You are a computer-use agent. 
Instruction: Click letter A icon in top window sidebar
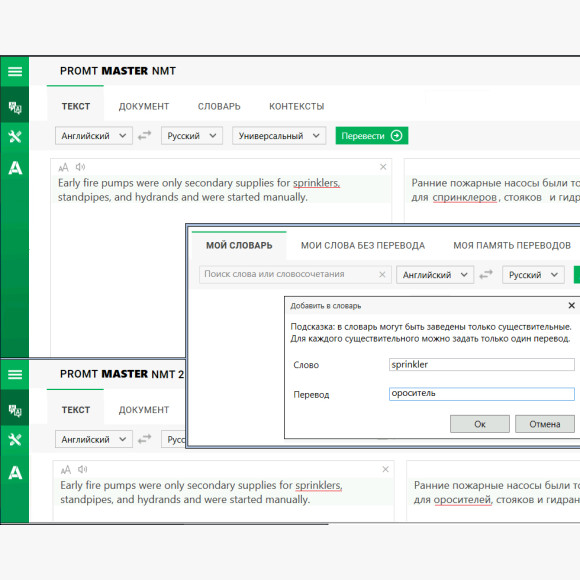[x=15, y=168]
